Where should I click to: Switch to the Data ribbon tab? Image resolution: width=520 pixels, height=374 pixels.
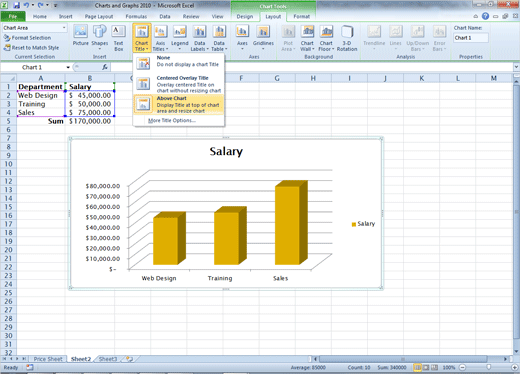tap(165, 16)
